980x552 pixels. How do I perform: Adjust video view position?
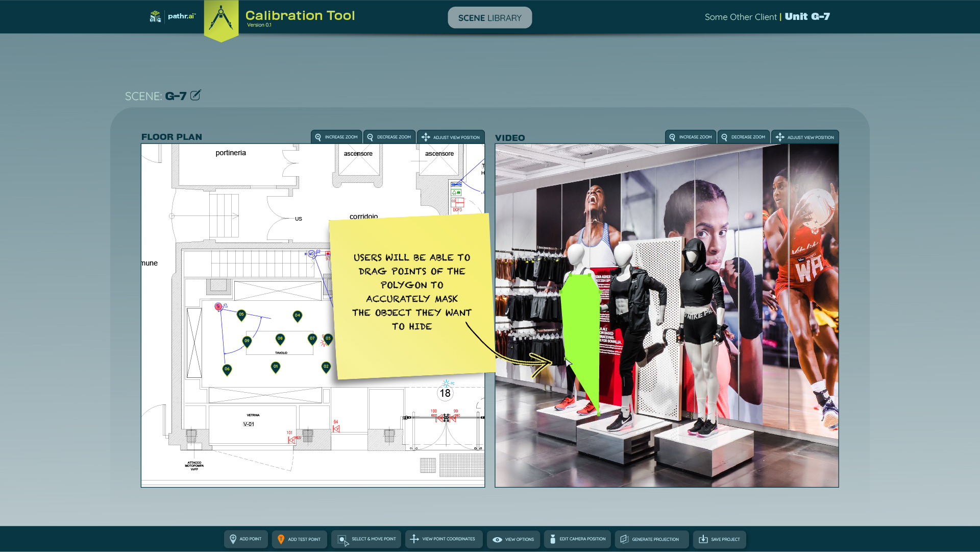pos(805,137)
